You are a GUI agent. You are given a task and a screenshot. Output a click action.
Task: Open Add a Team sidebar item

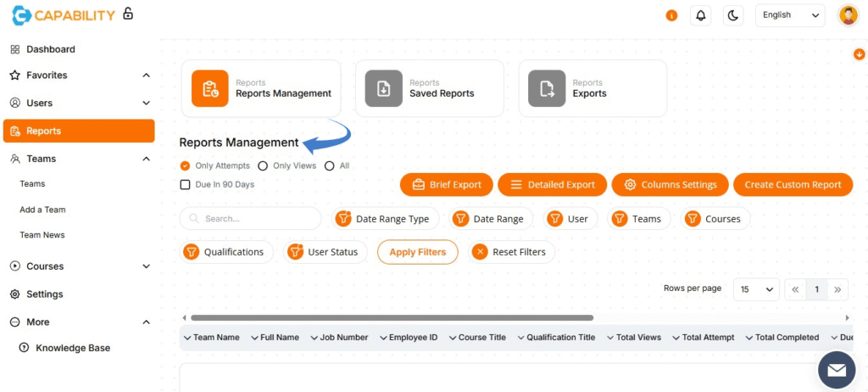[42, 210]
